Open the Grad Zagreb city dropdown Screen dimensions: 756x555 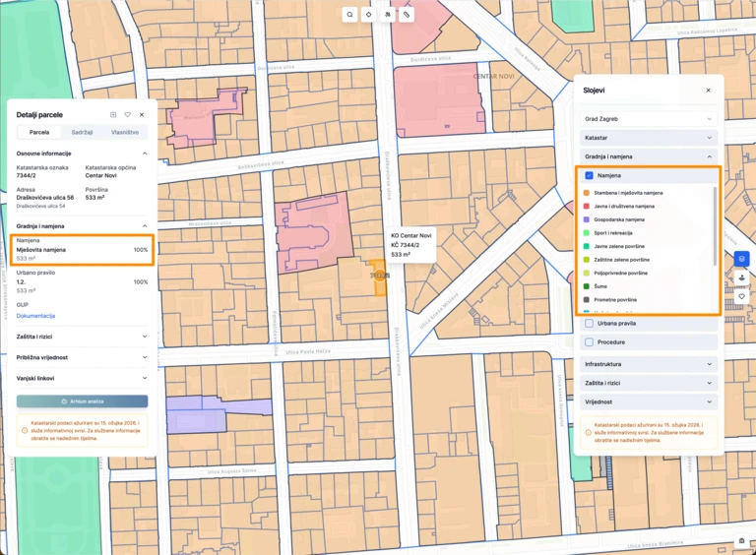[x=649, y=118]
